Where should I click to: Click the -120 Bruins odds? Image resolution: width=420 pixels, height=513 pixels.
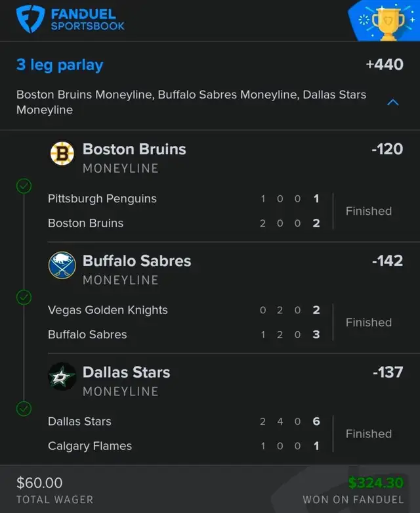[x=387, y=149]
